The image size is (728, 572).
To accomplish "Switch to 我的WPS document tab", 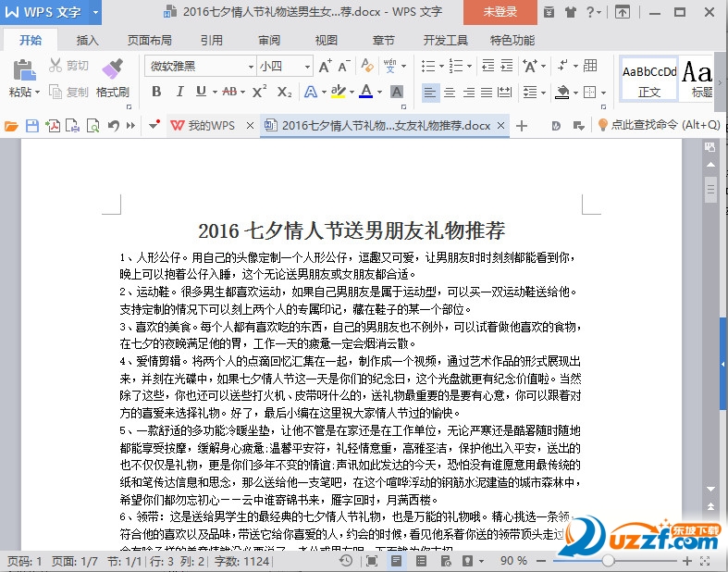I will point(211,126).
